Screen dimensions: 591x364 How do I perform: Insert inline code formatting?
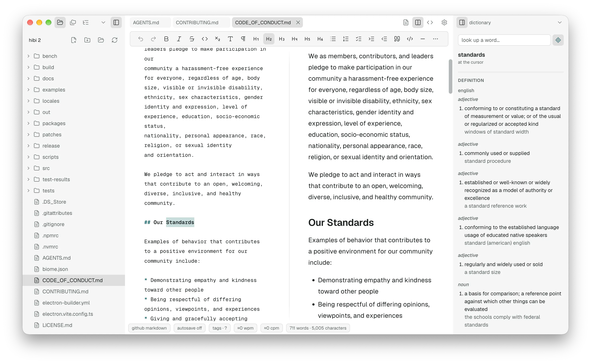click(x=205, y=39)
